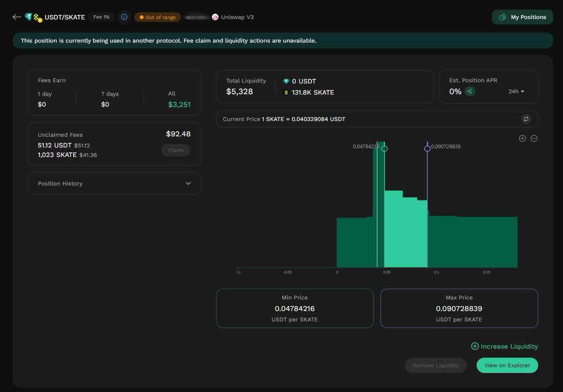Click the Remove Liquidity button
This screenshot has width=563, height=392.
point(435,365)
